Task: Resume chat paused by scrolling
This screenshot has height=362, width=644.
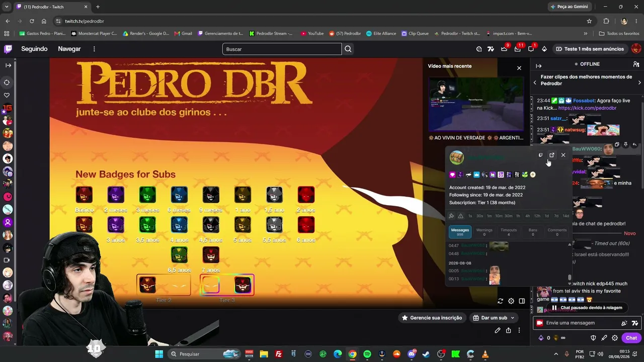Action: [x=587, y=308]
